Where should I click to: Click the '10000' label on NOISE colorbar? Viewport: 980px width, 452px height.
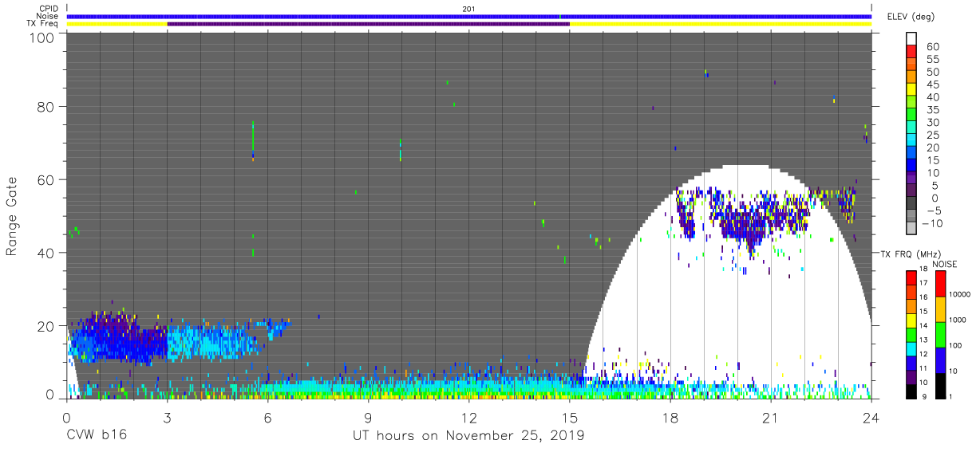961,295
